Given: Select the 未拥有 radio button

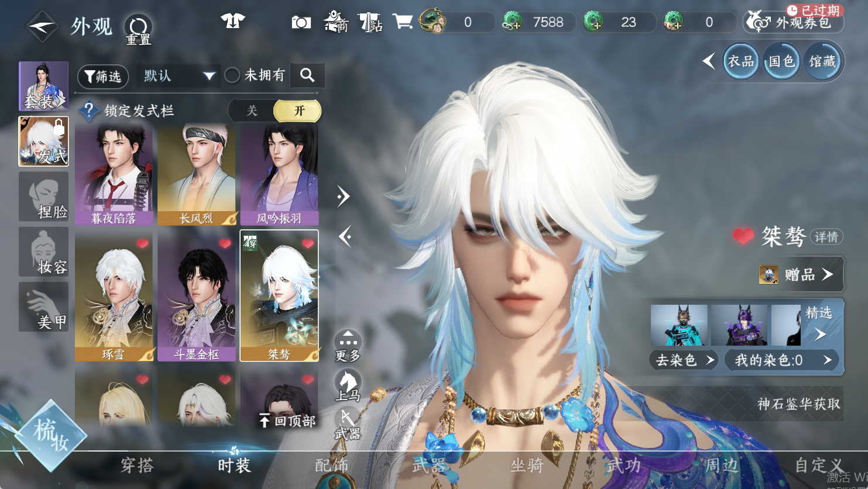Looking at the screenshot, I should 232,75.
